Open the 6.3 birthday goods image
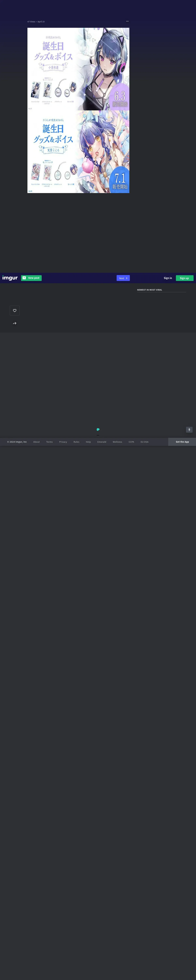The height and width of the screenshot is (980, 196). (x=78, y=69)
